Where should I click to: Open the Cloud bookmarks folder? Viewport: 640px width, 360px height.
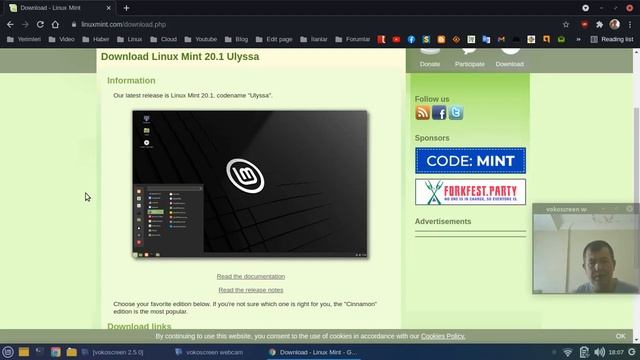tap(163, 39)
